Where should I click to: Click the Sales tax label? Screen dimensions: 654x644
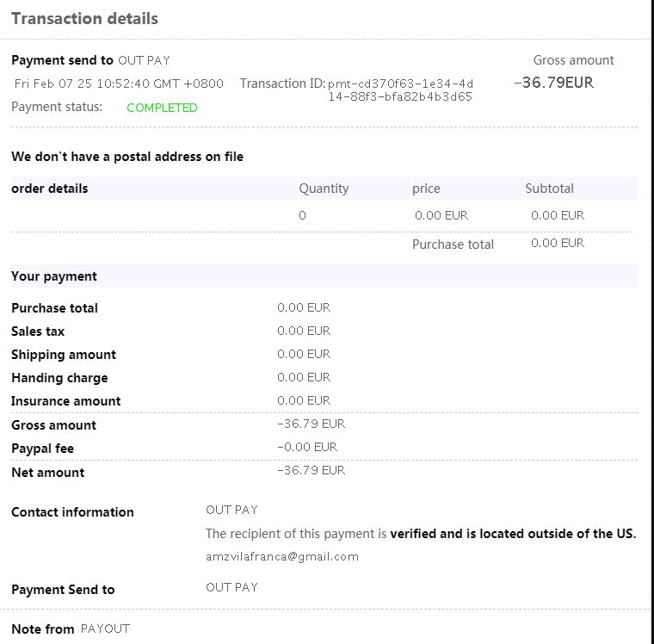tap(38, 331)
